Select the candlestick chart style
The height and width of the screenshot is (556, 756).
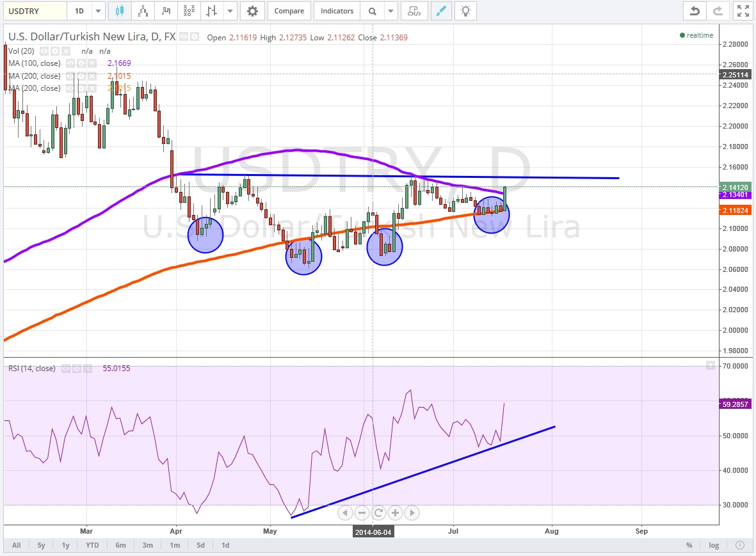coord(120,11)
